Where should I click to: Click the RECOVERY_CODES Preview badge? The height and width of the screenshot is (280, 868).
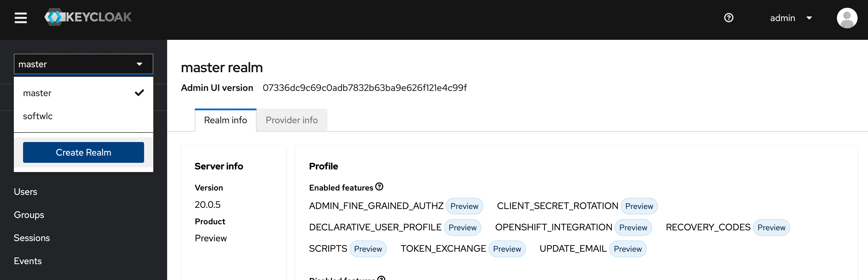pos(771,227)
